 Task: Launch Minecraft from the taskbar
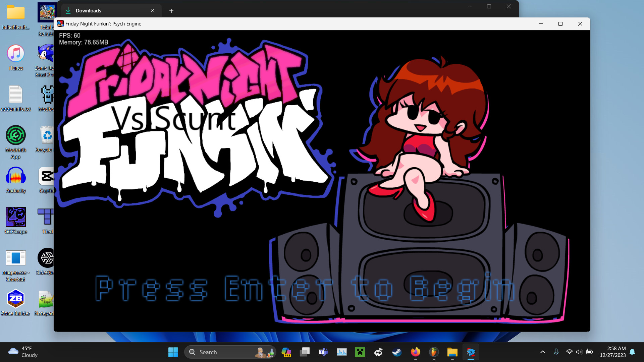point(360,352)
